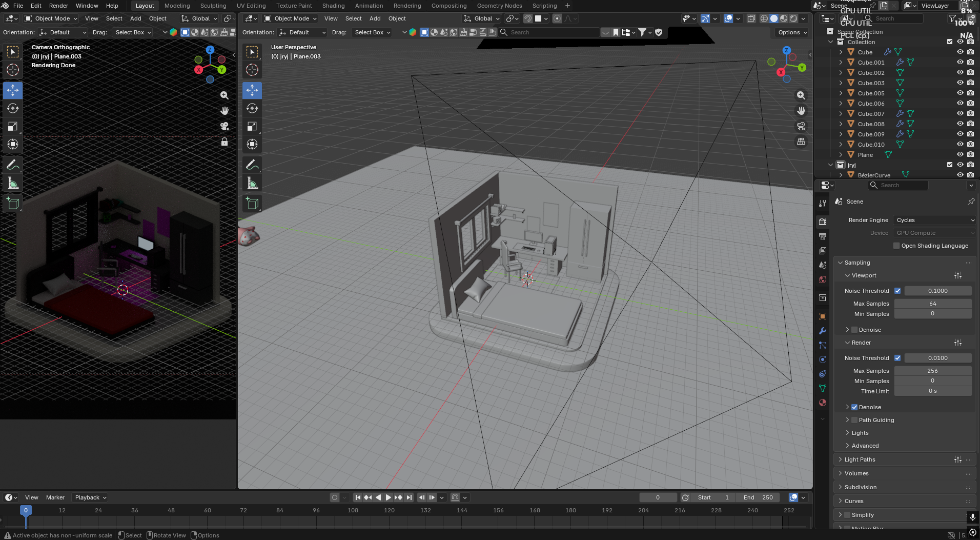This screenshot has width=980, height=540.
Task: Click the Rotate tool in main viewport
Action: coord(252,108)
